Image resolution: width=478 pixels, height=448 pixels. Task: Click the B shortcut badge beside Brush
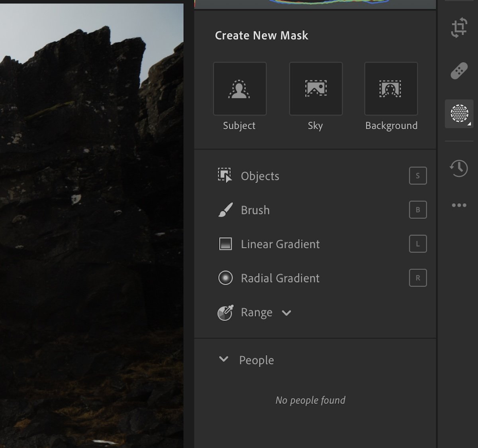coord(417,210)
